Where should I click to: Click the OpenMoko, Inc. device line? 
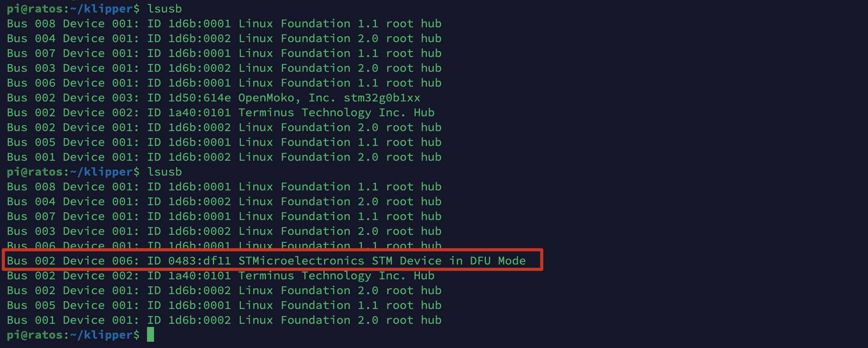click(213, 98)
